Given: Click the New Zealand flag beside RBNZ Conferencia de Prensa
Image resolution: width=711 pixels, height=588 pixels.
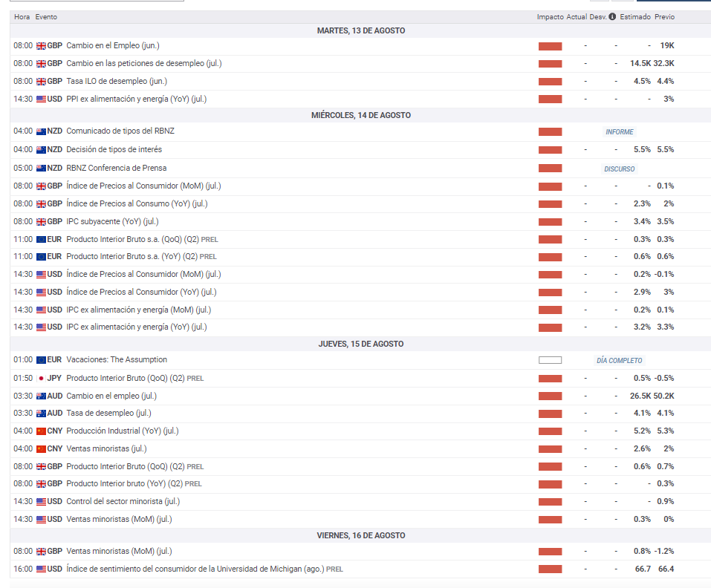Looking at the screenshot, I should click(x=41, y=168).
